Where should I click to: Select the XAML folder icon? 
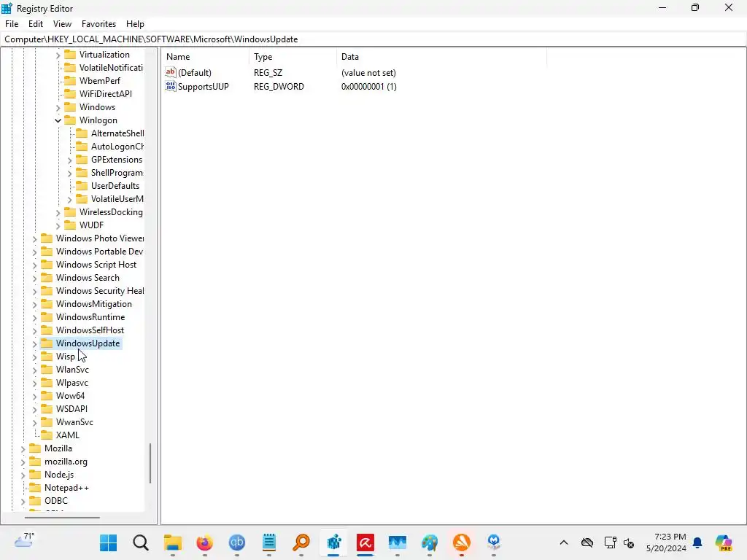47,435
